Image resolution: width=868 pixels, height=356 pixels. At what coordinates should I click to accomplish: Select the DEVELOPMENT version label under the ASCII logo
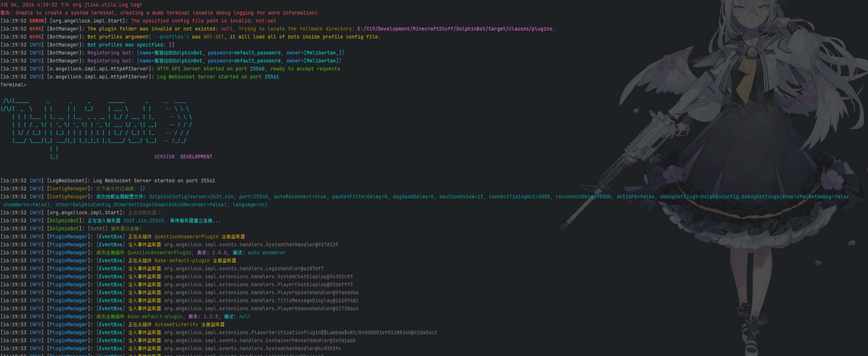tap(196, 157)
